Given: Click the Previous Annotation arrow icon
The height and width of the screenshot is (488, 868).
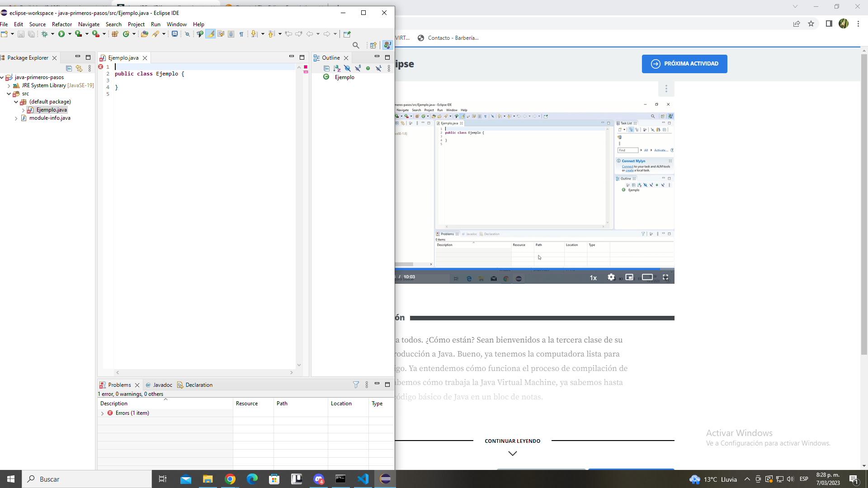Looking at the screenshot, I should (x=271, y=34).
